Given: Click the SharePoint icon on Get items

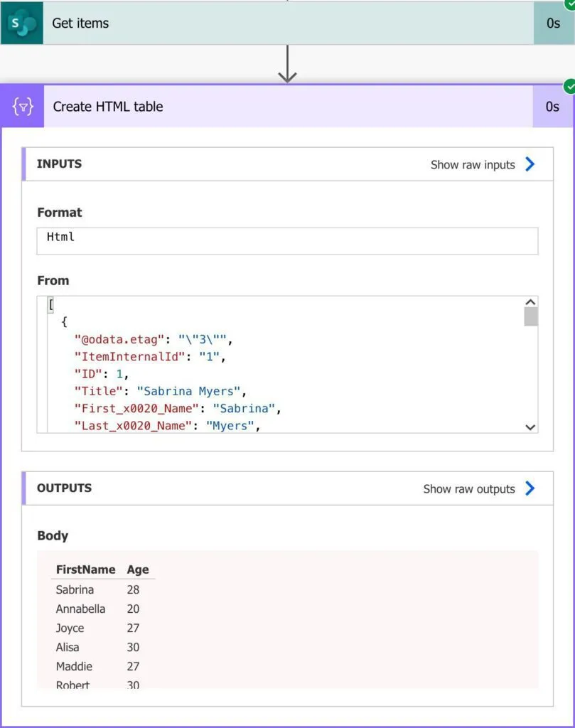Looking at the screenshot, I should (22, 23).
